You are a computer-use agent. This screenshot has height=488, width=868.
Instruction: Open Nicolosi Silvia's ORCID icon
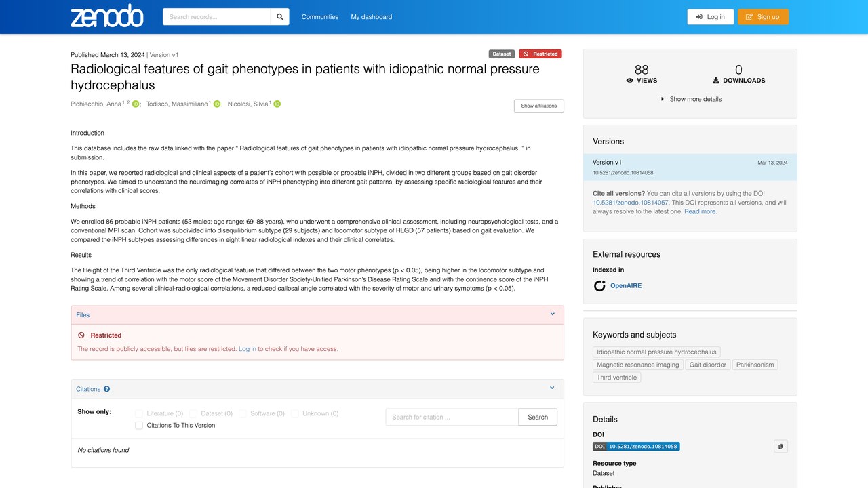(x=277, y=104)
